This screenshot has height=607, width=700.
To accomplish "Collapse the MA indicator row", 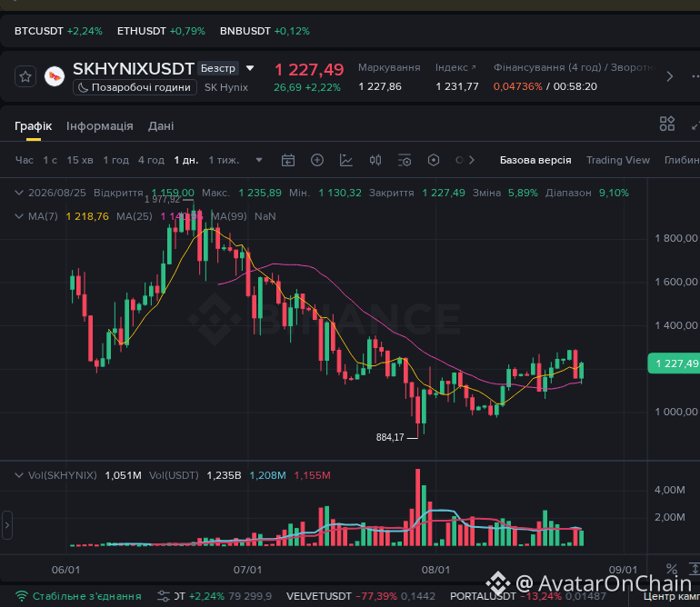I will coord(19,216).
